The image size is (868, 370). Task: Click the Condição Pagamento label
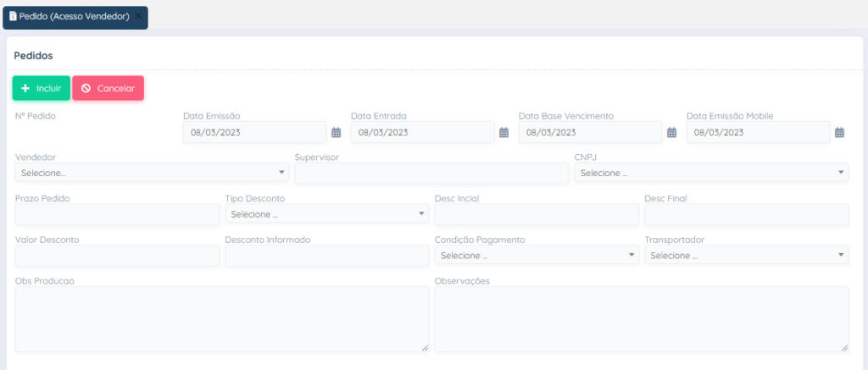(480, 240)
